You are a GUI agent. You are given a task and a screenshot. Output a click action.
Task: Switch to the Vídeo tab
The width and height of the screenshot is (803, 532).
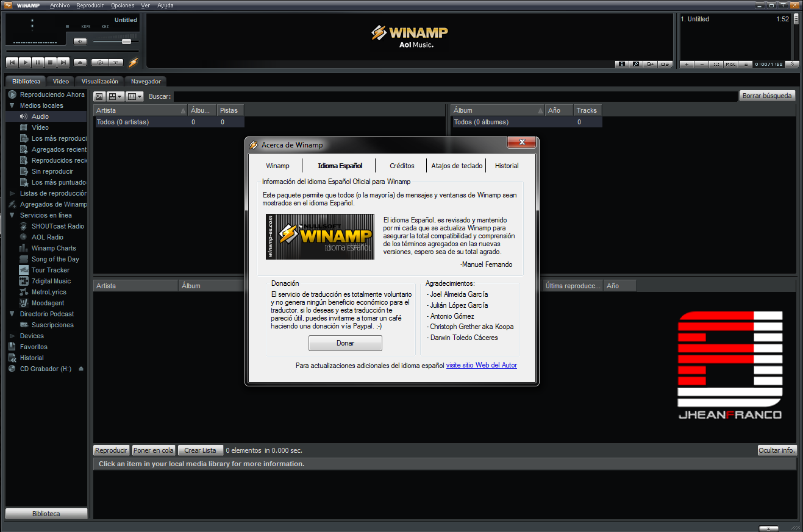[61, 81]
